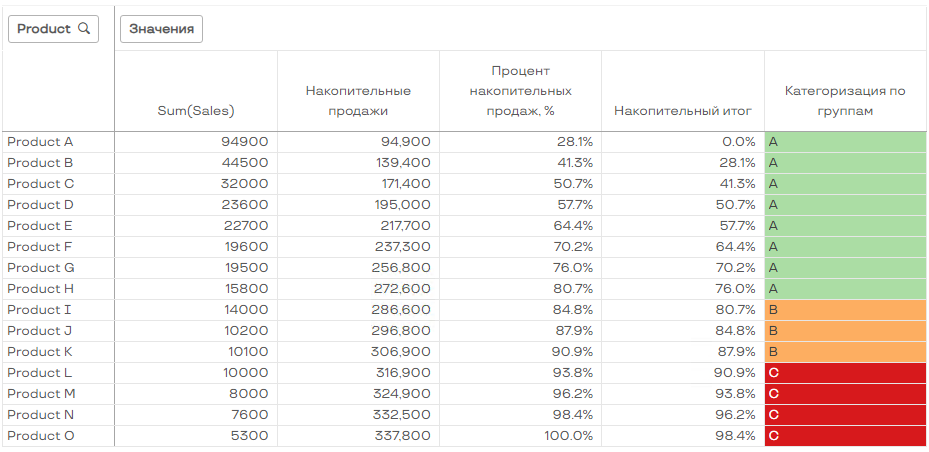Click the Значения dimension button
The width and height of the screenshot is (929, 452).
[x=161, y=29]
